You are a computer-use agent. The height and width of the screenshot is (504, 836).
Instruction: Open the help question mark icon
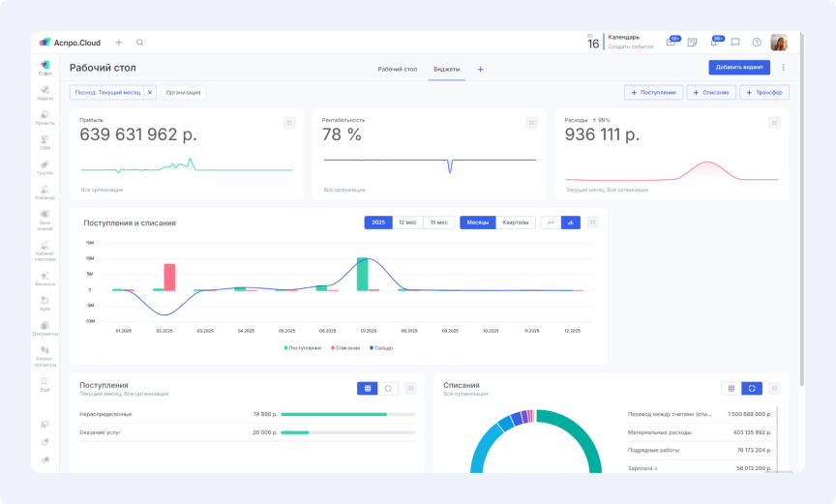coord(757,43)
